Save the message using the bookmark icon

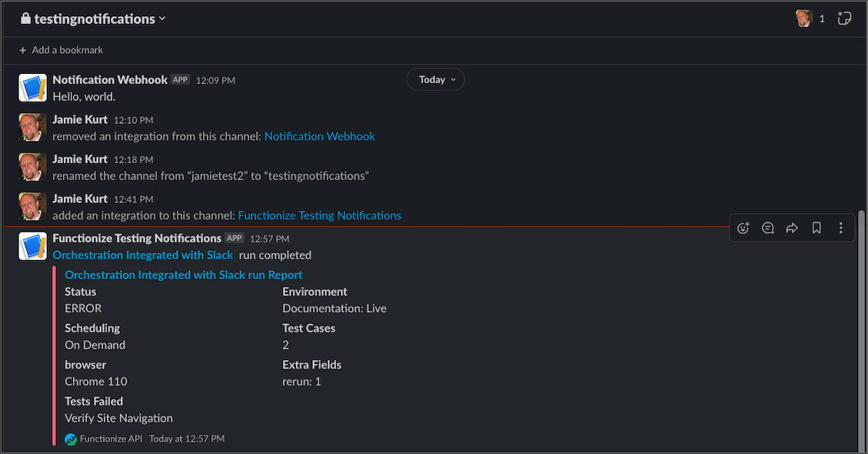pos(816,228)
